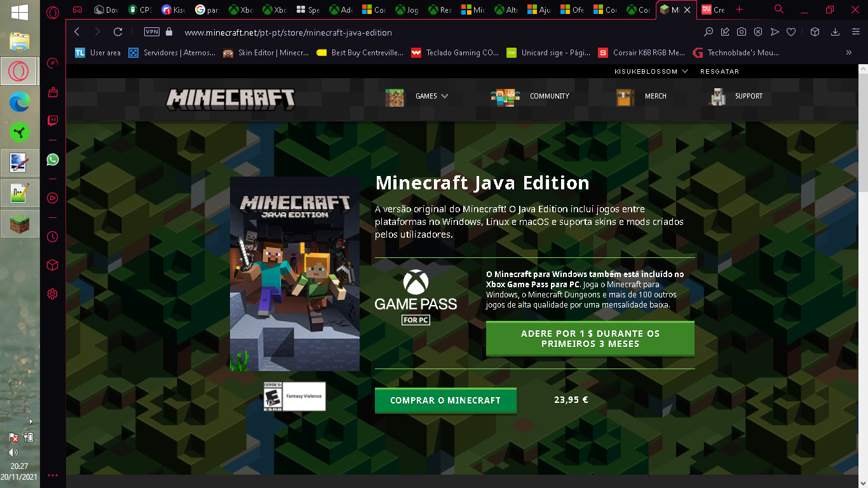Open the 'Unicard sige' bookmark
The width and height of the screenshot is (868, 488).
coord(549,53)
